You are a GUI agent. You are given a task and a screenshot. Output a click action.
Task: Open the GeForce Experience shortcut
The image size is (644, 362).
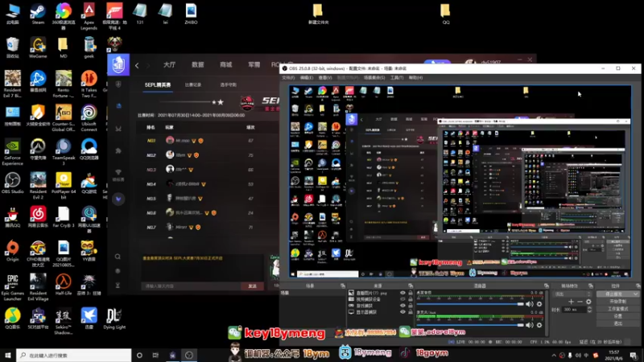(12, 152)
